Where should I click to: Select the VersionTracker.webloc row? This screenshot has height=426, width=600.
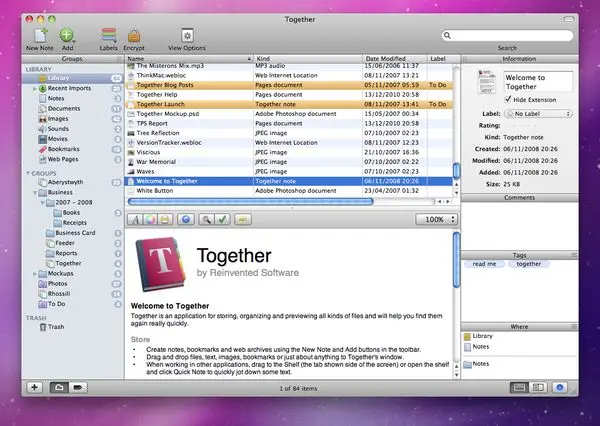pos(289,142)
